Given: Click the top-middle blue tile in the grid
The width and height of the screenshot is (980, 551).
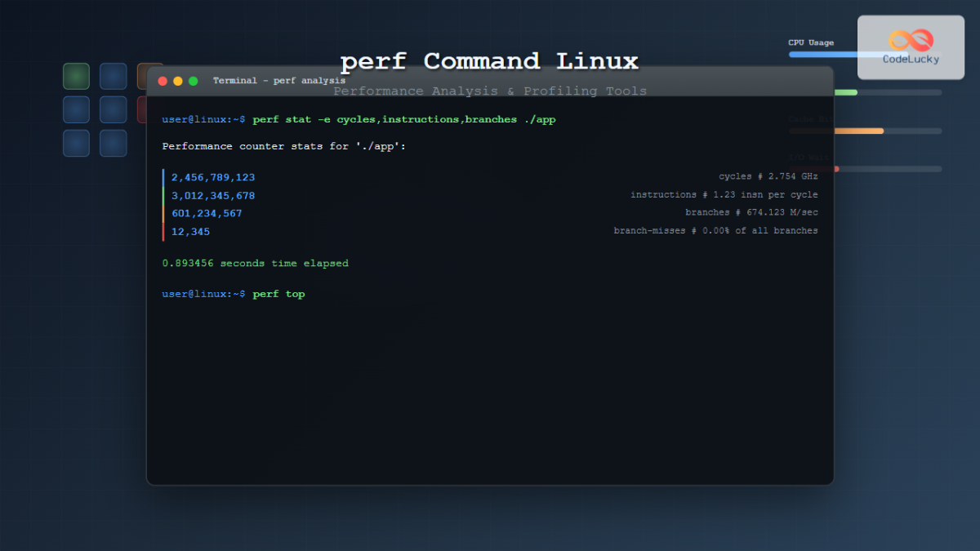Looking at the screenshot, I should 113,76.
